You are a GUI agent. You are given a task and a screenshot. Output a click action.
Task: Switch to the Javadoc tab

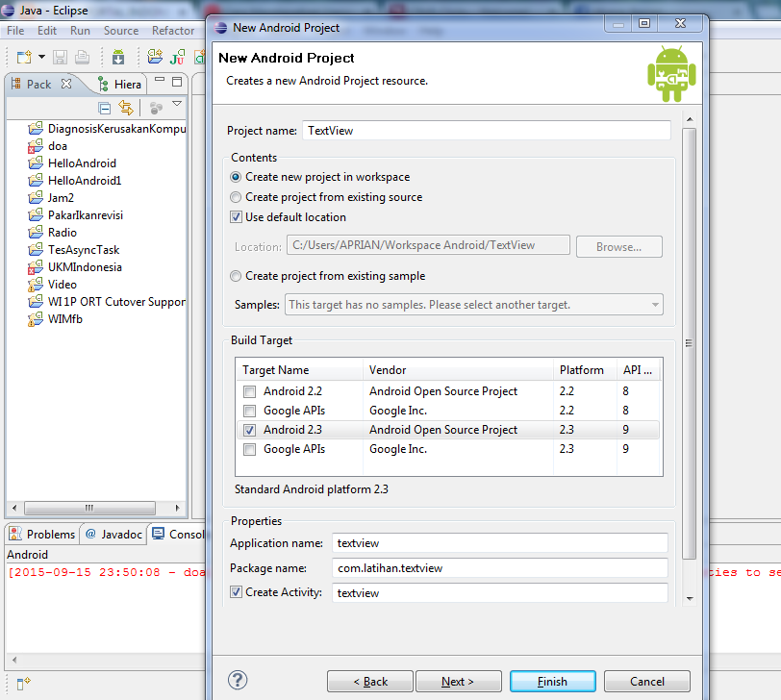(113, 535)
